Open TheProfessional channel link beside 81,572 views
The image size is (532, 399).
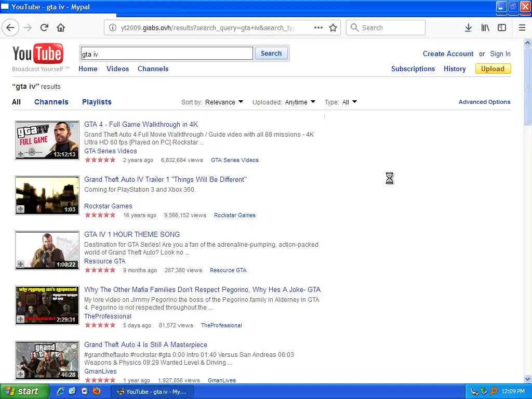tap(221, 325)
